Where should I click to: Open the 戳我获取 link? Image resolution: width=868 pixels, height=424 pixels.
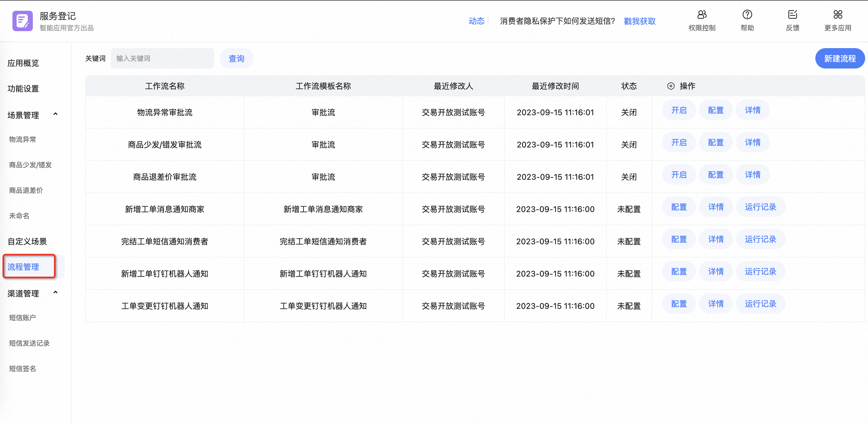click(639, 21)
